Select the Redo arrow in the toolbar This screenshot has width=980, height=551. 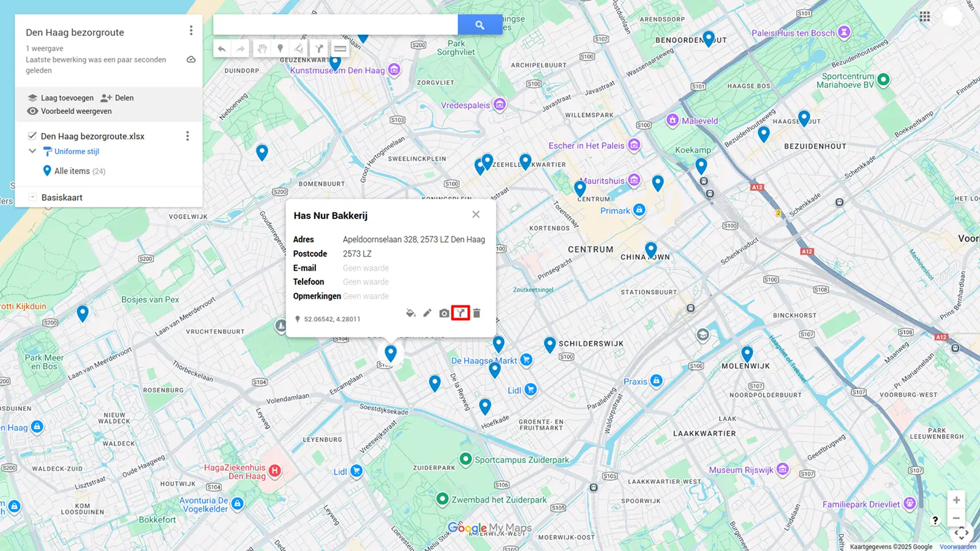pyautogui.click(x=239, y=48)
